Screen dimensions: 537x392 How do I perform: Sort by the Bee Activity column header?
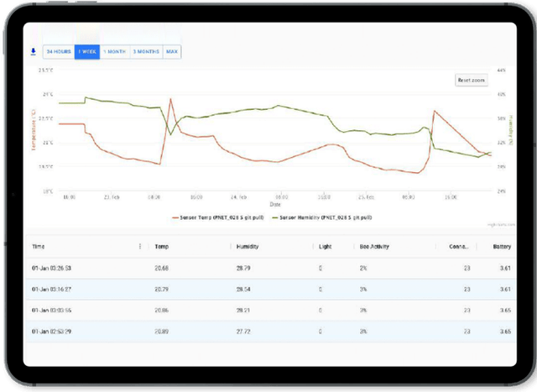(374, 247)
